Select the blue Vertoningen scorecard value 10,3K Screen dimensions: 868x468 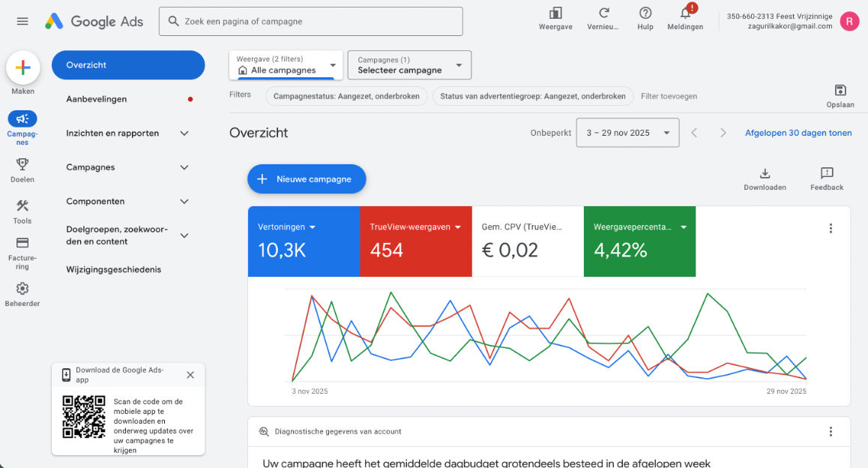282,250
